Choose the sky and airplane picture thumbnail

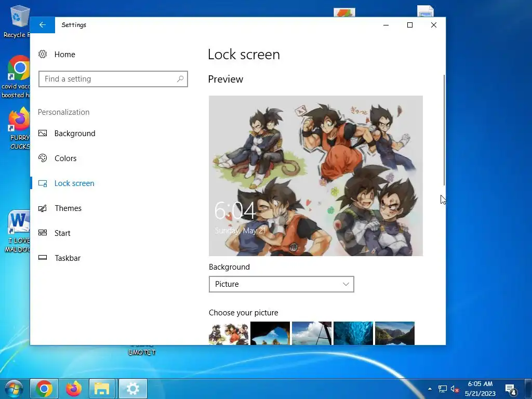pos(312,333)
